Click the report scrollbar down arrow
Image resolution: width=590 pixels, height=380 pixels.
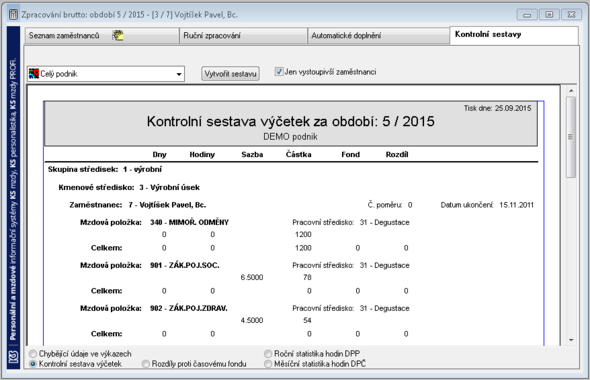point(571,340)
